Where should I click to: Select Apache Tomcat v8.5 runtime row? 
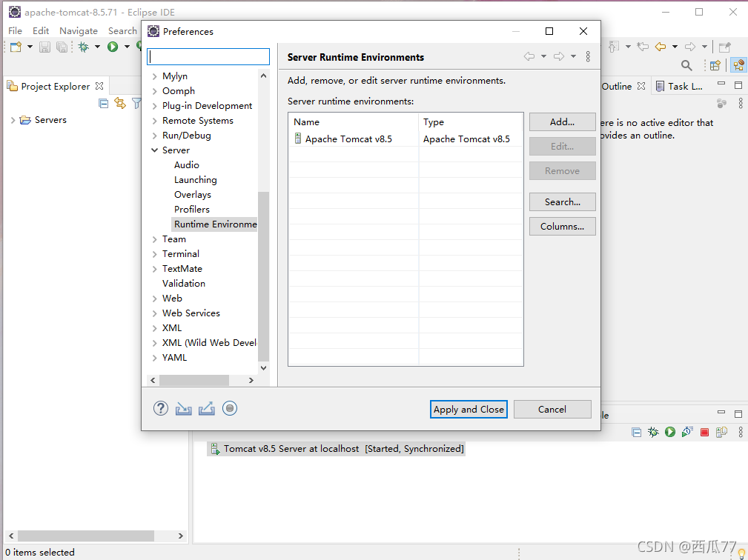406,139
